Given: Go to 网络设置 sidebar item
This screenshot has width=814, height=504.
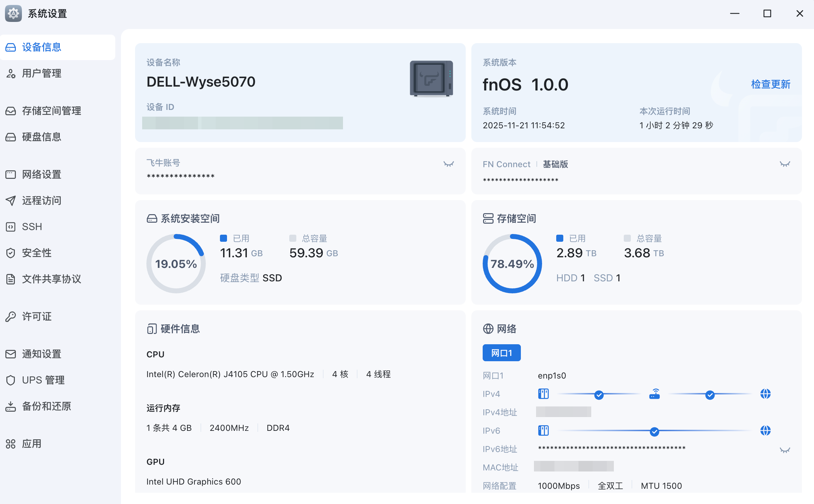Looking at the screenshot, I should 42,175.
